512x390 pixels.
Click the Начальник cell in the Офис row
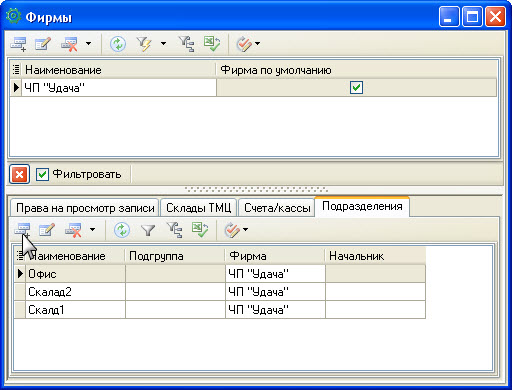(x=375, y=274)
